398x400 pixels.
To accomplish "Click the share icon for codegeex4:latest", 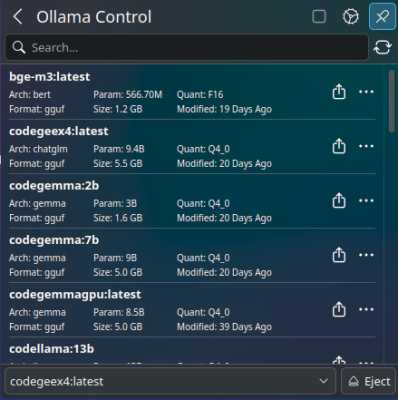I will [339, 146].
